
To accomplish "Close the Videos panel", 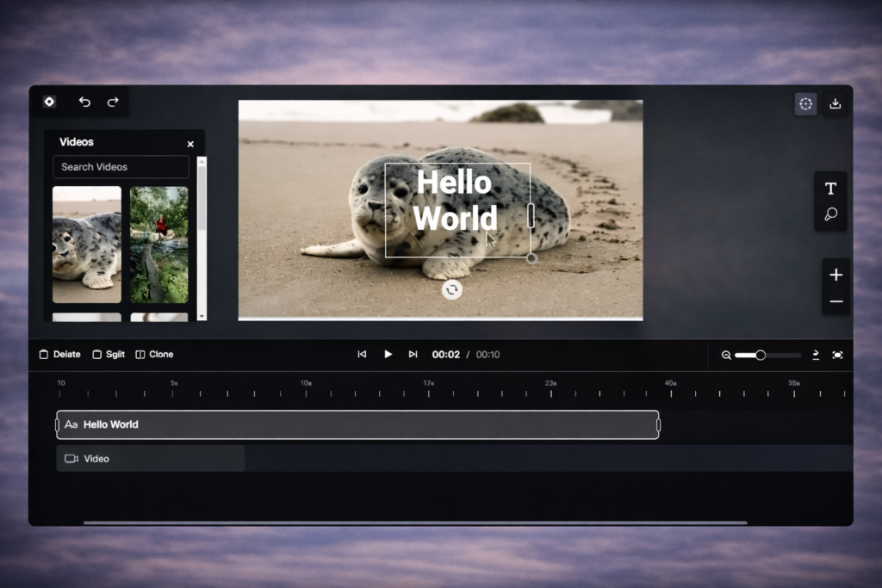I will pos(190,144).
